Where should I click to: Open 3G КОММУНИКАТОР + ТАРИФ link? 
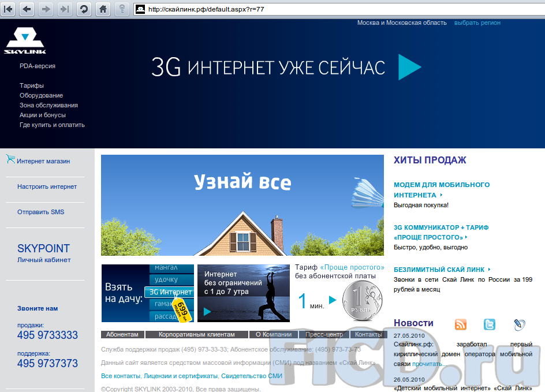(x=441, y=232)
